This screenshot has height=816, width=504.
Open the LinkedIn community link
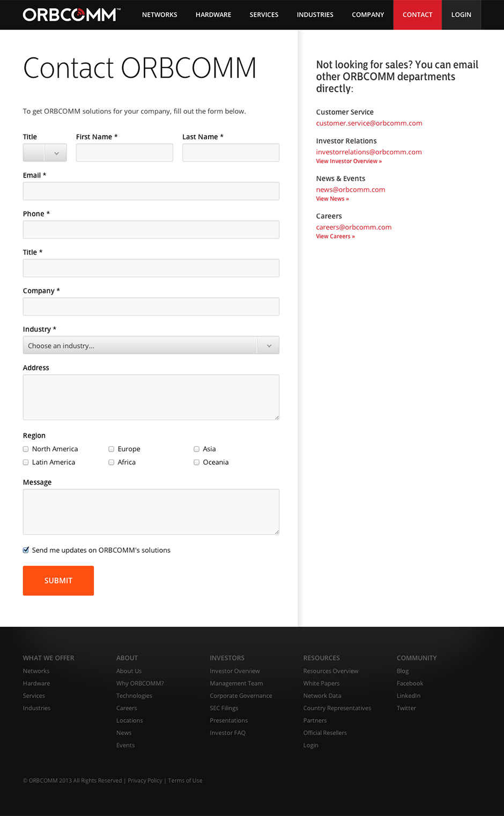(409, 696)
